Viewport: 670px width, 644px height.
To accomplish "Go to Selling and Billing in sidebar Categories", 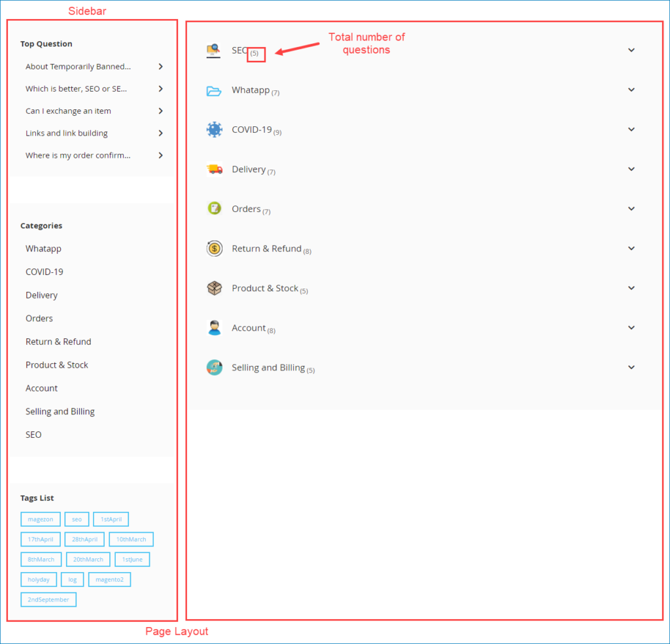I will tap(60, 412).
